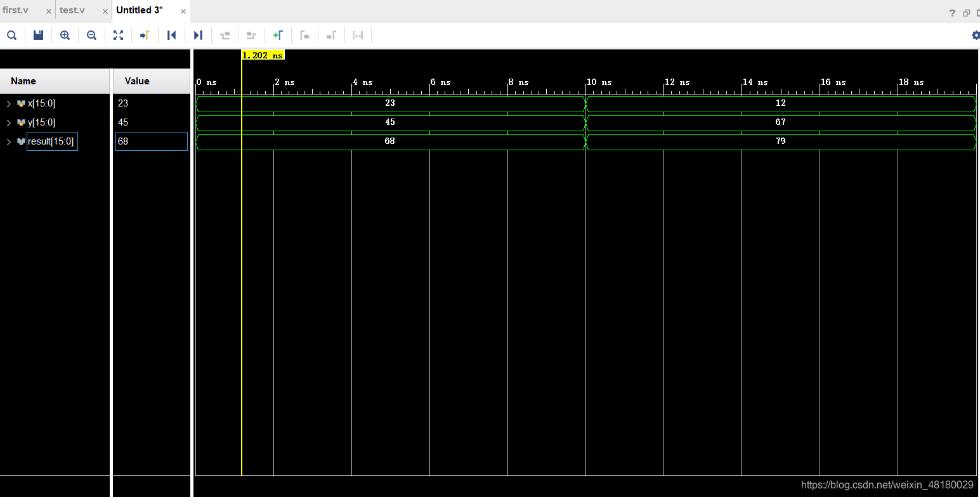Screen dimensions: 980x497
Task: Expand the x[15:0] bus signal
Action: pyautogui.click(x=9, y=103)
